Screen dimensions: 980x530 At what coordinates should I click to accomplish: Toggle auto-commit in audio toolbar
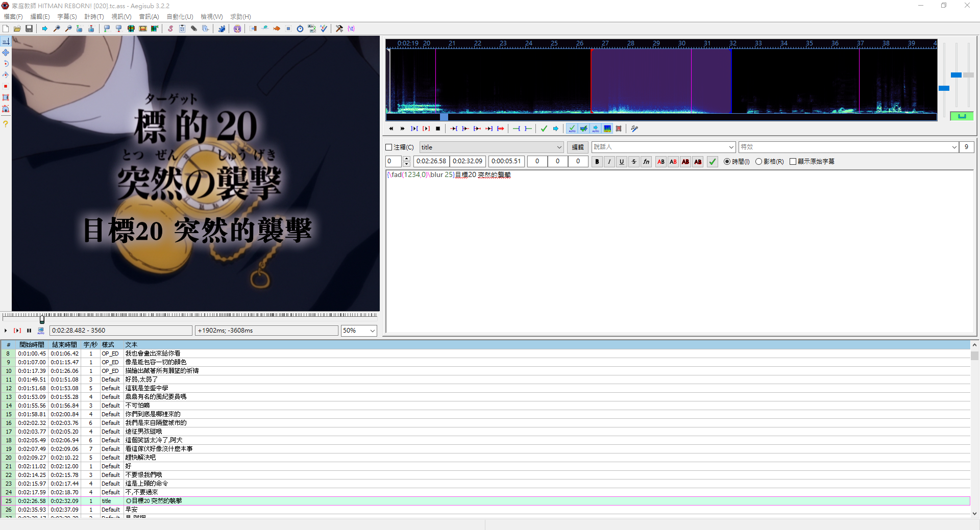pyautogui.click(x=572, y=129)
